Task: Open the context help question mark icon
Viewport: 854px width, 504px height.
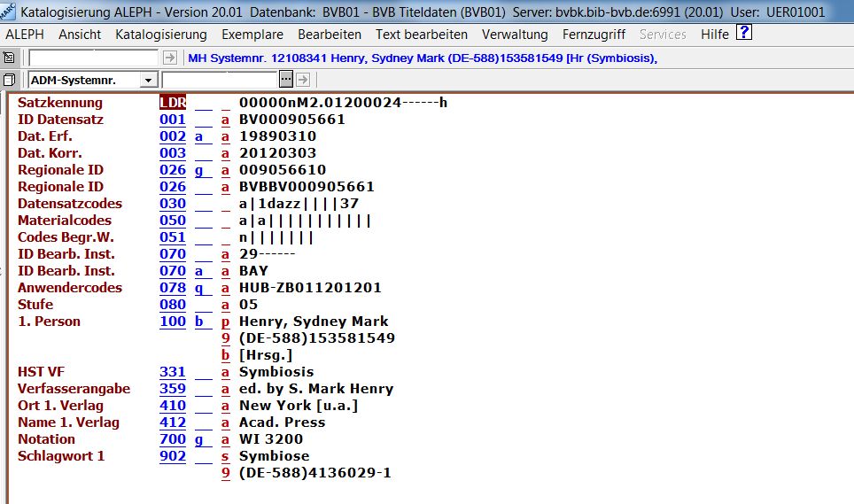Action: click(x=744, y=34)
